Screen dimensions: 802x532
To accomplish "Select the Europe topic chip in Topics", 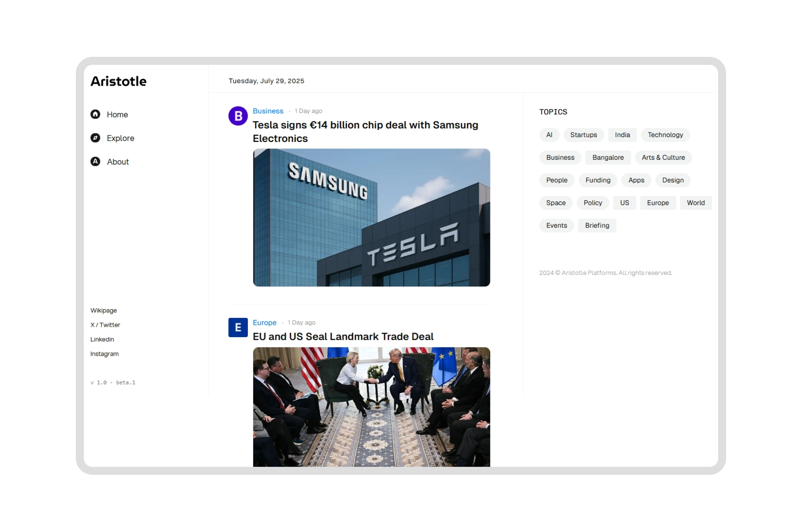I will [658, 203].
